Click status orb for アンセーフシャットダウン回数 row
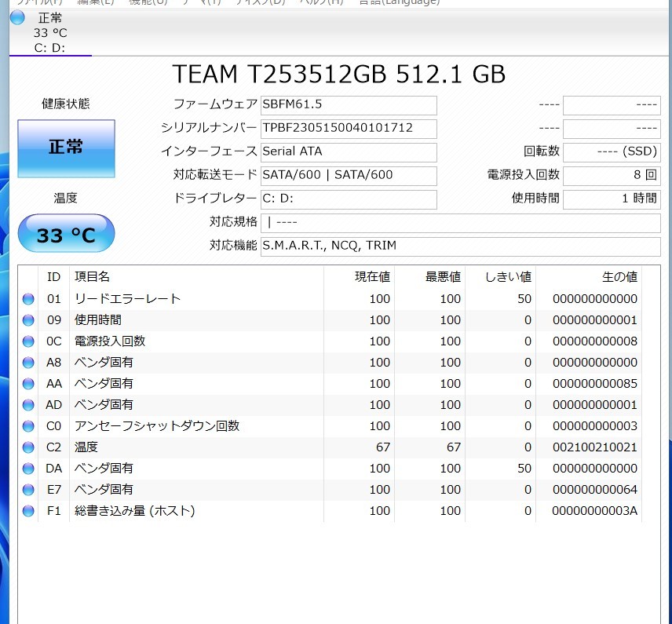 29,426
